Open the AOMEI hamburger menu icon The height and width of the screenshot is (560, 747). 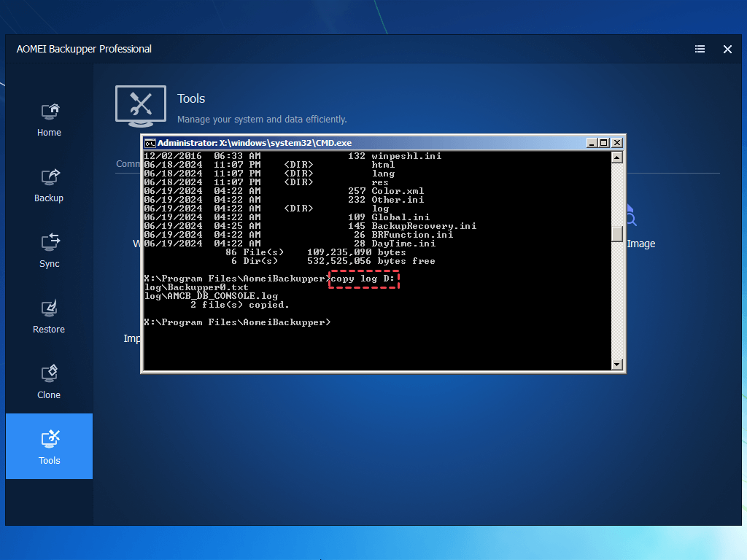(700, 49)
